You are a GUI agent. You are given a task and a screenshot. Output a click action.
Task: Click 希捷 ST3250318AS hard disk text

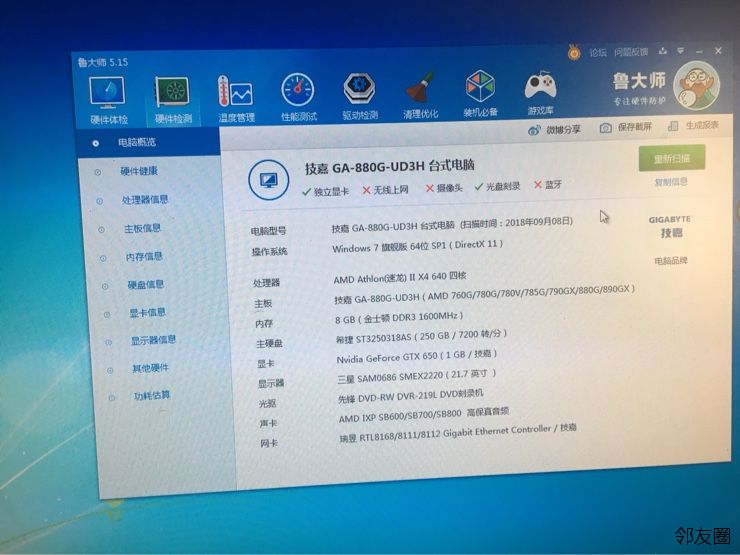421,336
